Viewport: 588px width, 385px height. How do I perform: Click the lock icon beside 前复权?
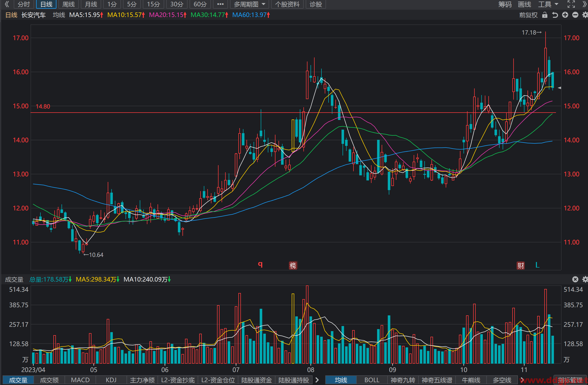pyautogui.click(x=545, y=15)
